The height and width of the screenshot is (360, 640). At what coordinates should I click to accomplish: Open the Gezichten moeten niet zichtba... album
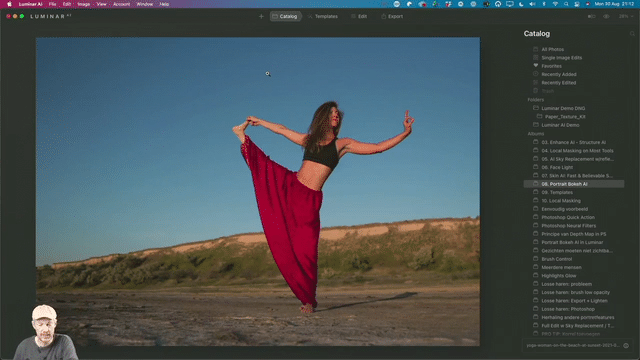(x=577, y=251)
